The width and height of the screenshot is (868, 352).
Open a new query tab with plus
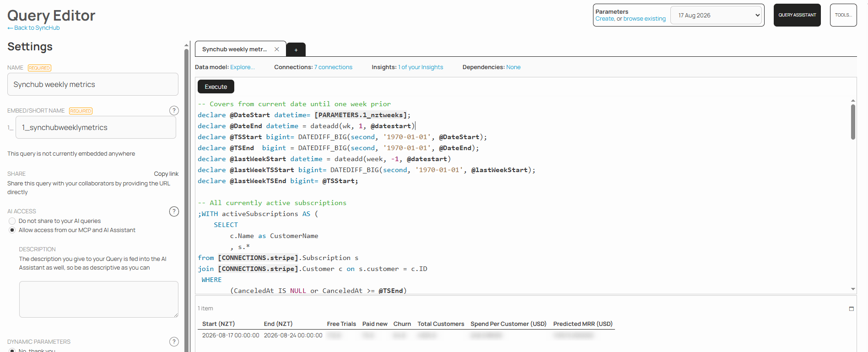click(296, 50)
